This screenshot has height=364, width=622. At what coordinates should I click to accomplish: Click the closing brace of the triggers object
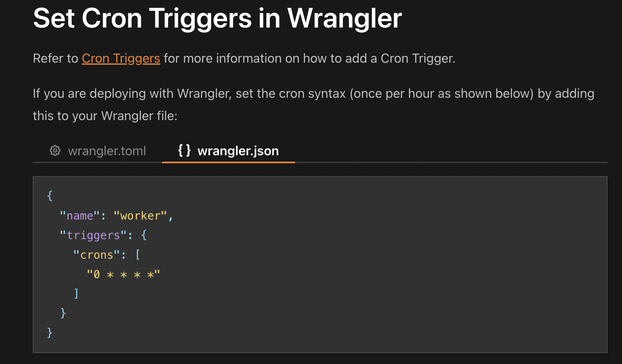coord(63,313)
